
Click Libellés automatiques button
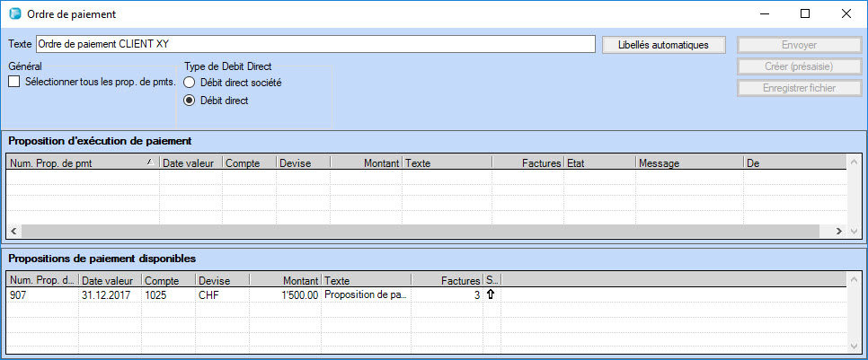click(664, 44)
